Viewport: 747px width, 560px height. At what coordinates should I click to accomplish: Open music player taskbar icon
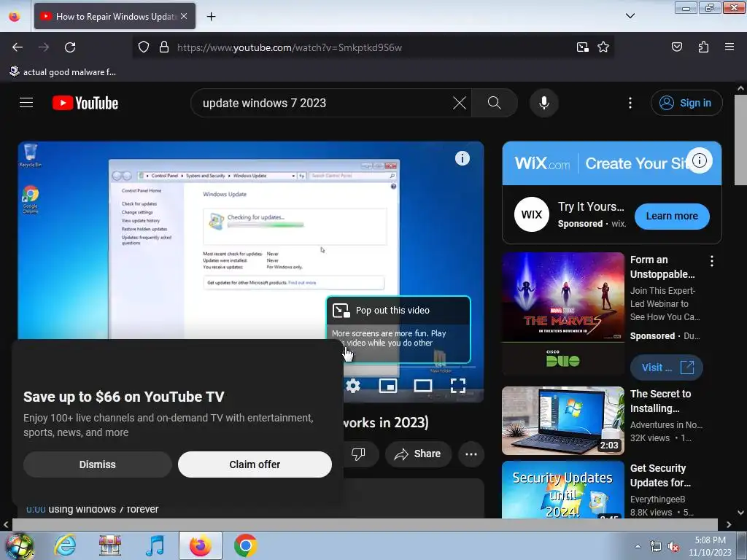tap(155, 545)
